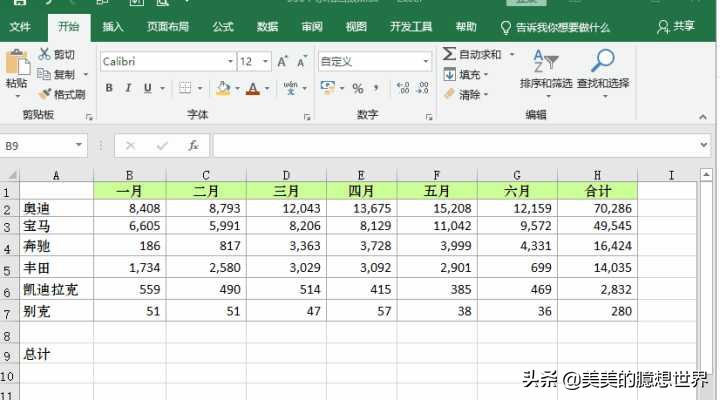Confirm formula entry with the checkmark
The width and height of the screenshot is (720, 400).
[162, 146]
